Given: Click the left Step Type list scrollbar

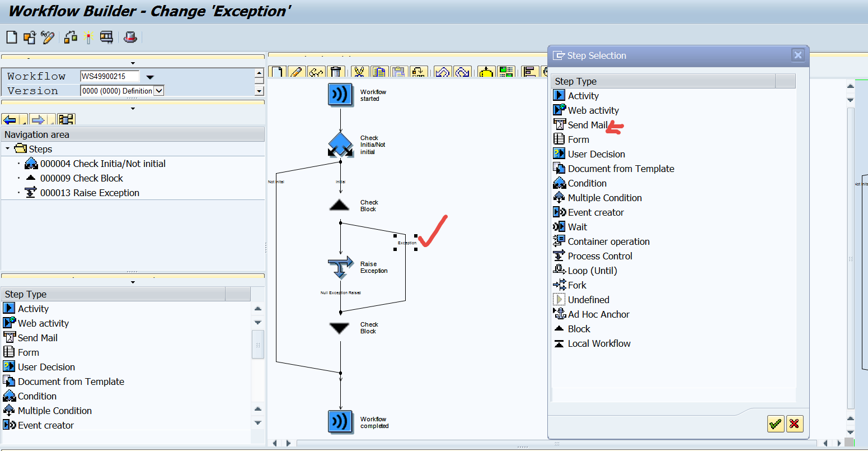Looking at the screenshot, I should point(257,344).
